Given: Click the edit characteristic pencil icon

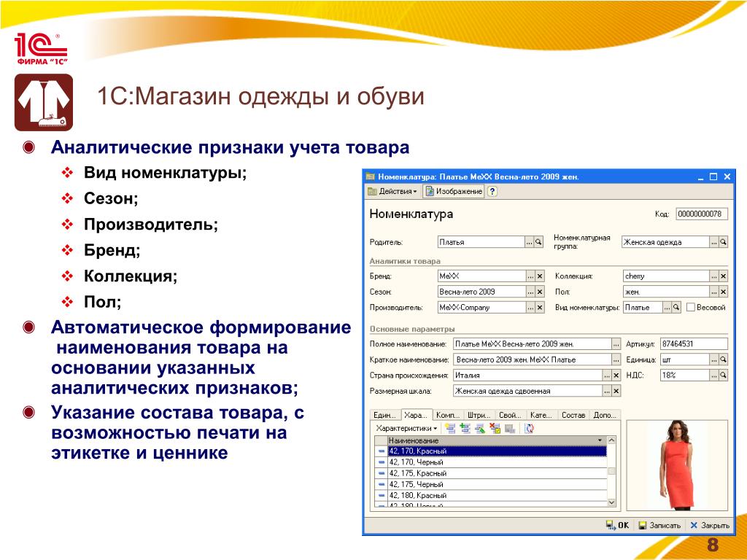Looking at the screenshot, I should (480, 428).
